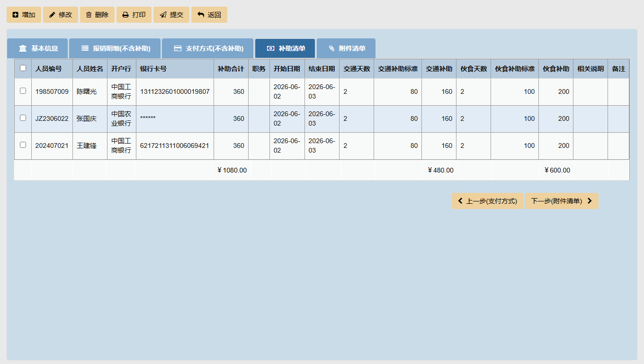Click the 人员姓名 column header

click(90, 69)
